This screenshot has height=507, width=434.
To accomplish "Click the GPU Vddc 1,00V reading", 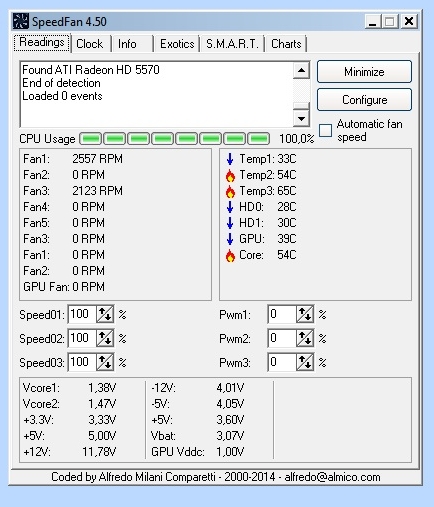I will pos(197,452).
